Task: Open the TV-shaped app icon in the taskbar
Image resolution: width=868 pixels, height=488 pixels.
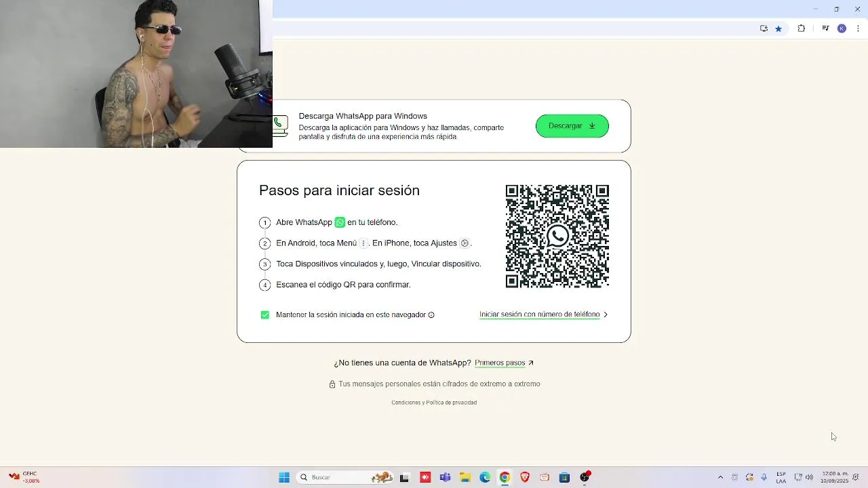Action: 545,477
